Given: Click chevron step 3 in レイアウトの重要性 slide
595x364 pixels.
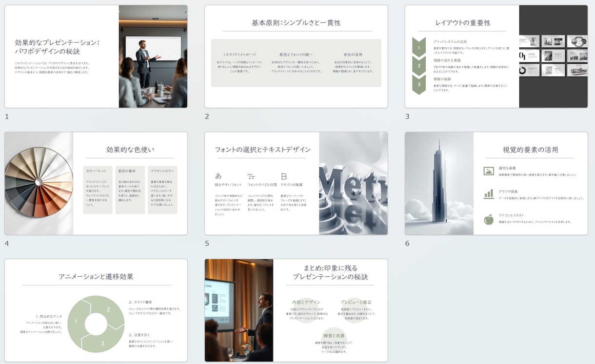Looking at the screenshot, I should (x=419, y=85).
